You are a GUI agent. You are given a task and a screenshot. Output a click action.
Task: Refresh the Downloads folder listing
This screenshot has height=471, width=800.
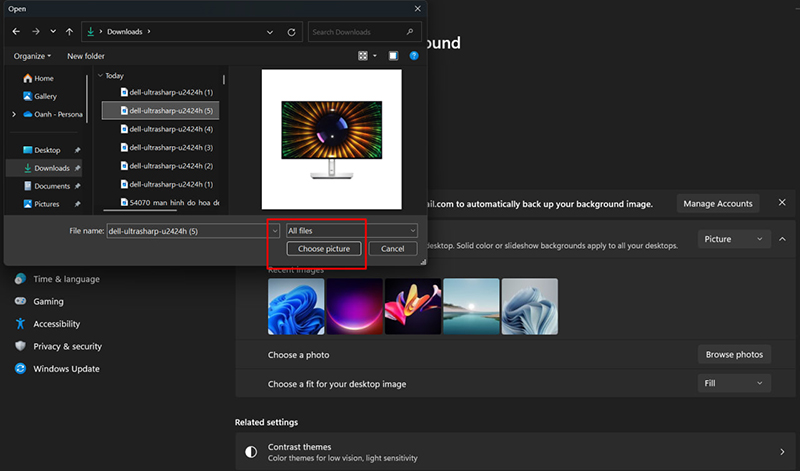coord(291,32)
